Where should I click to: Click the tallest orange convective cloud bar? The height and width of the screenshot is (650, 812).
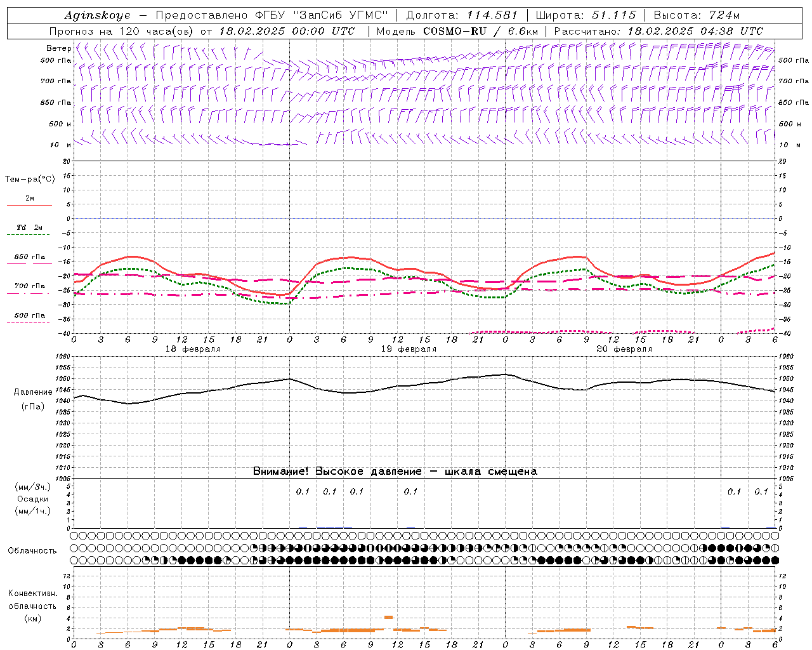[x=388, y=617]
